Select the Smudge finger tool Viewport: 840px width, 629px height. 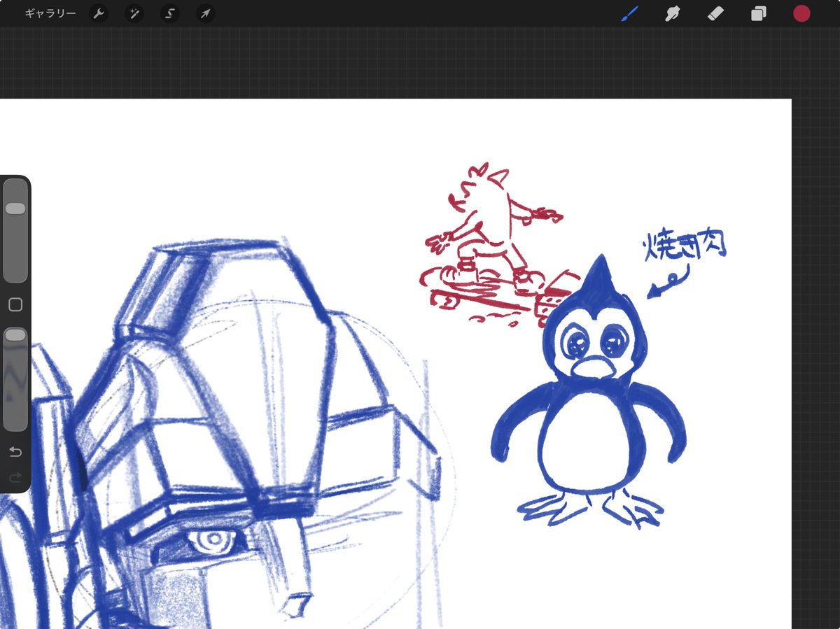point(673,14)
